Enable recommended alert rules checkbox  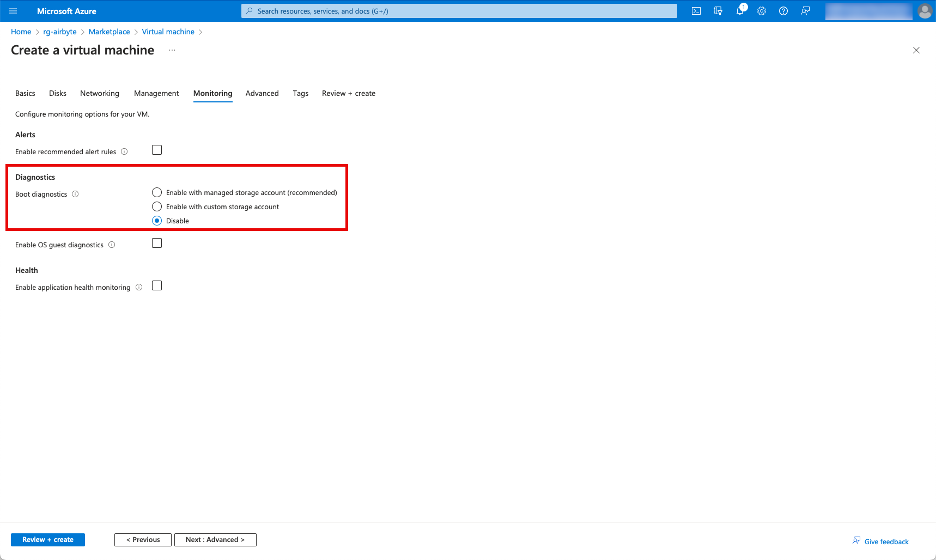[157, 150]
